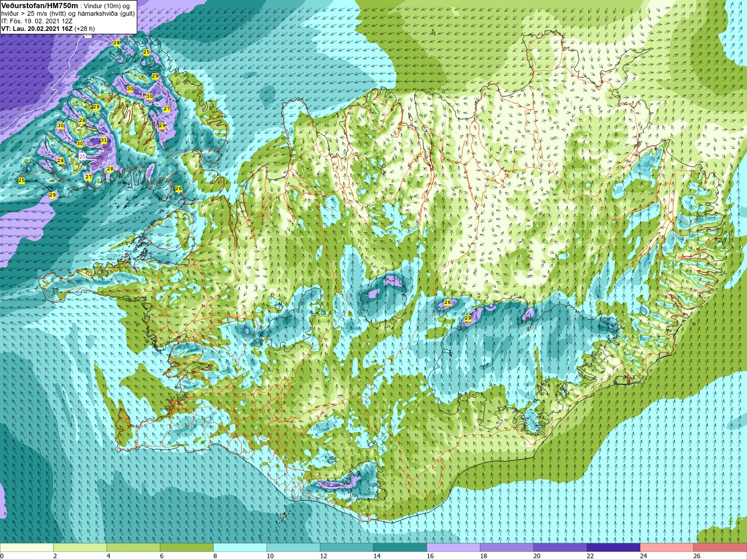747x560 pixels.
Task: Click the '(+28 h)' forecast offset text
Action: point(85,29)
